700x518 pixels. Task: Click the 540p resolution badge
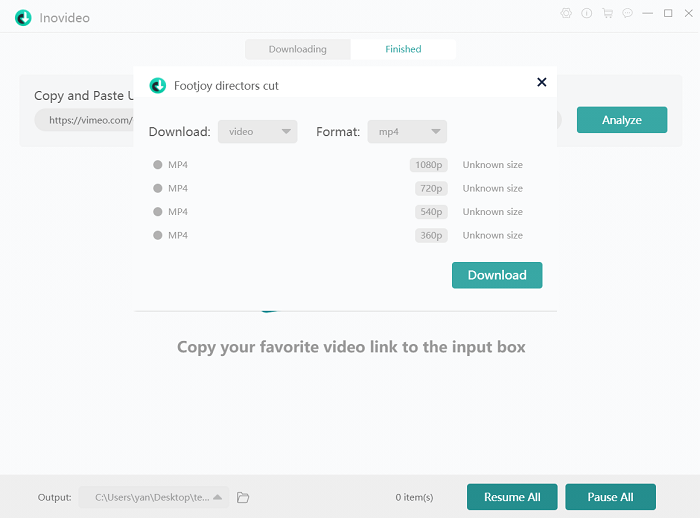coord(431,212)
